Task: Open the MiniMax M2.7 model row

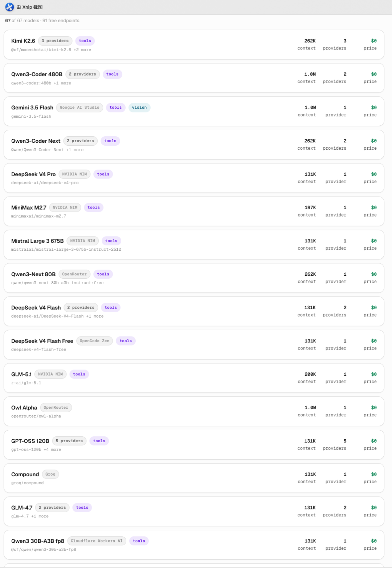Action: (x=194, y=211)
